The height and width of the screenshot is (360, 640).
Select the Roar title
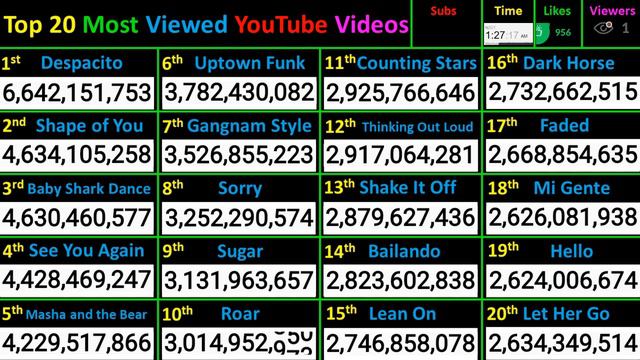click(x=240, y=314)
